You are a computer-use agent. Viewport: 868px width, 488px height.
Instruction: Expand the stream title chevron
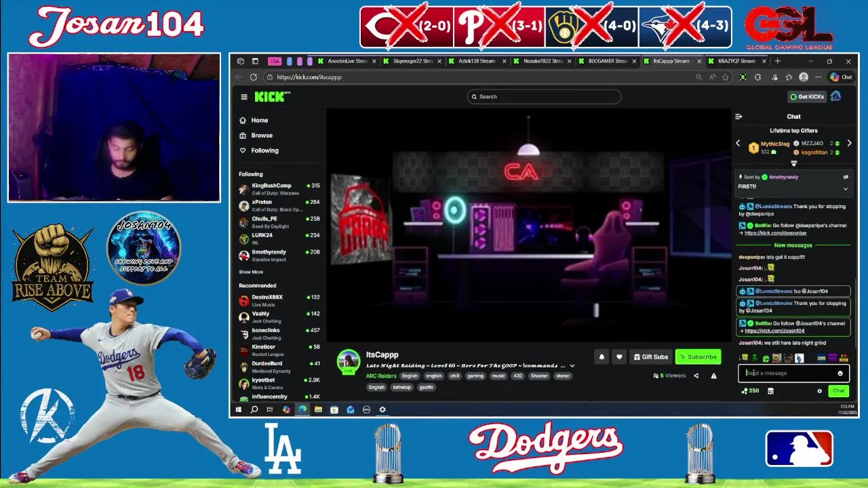[x=572, y=366]
